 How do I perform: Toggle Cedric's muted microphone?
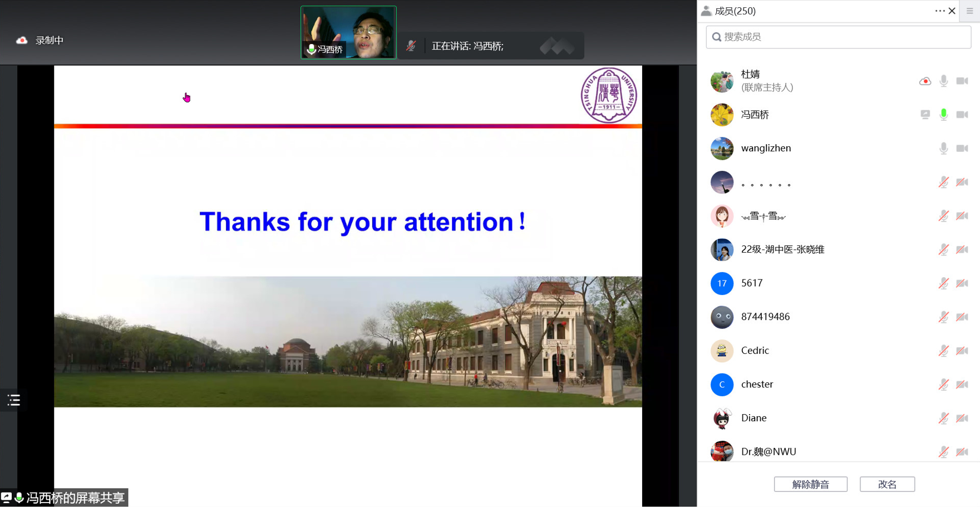pyautogui.click(x=943, y=351)
